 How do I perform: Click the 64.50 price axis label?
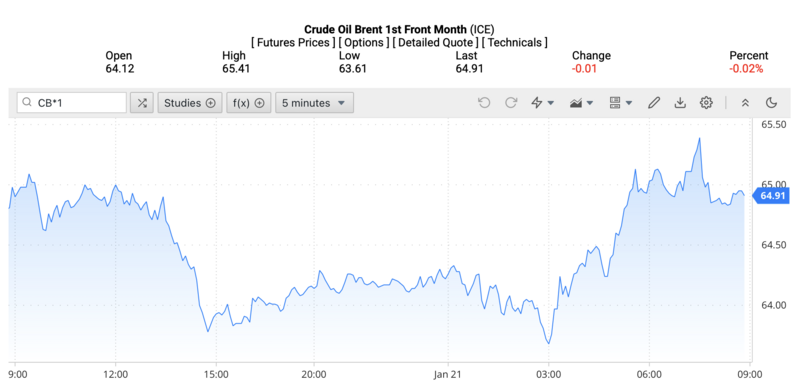774,245
